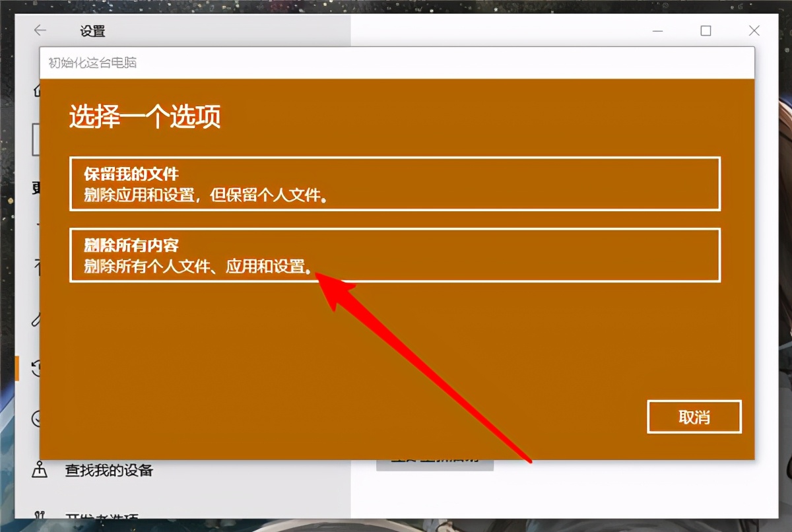The width and height of the screenshot is (792, 532).
Task: Select the 删除所有内容 reset option
Action: tap(396, 256)
